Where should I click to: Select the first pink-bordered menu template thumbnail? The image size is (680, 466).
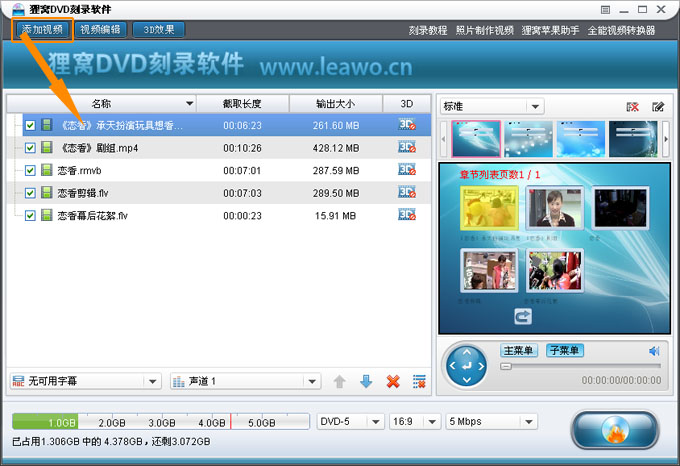[476, 139]
